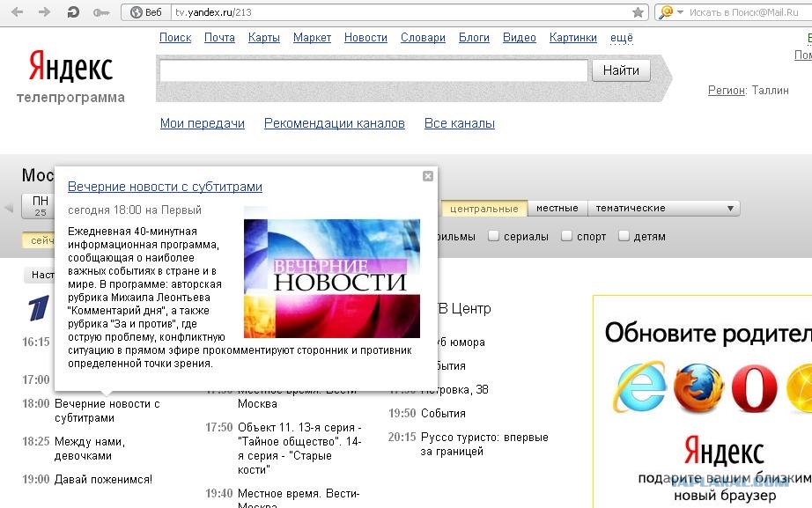The image size is (812, 508).
Task: Click the previous day arrow in the schedule
Action: [x=9, y=208]
